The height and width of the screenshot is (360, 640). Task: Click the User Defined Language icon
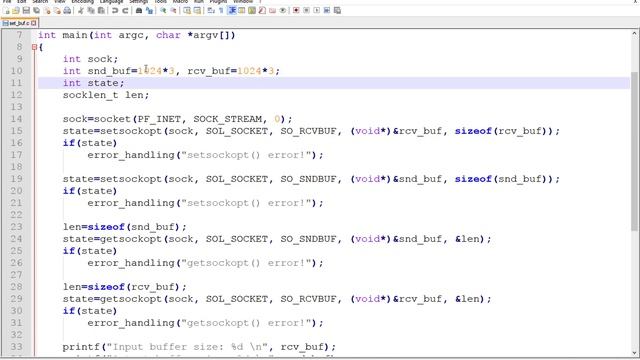(242, 10)
